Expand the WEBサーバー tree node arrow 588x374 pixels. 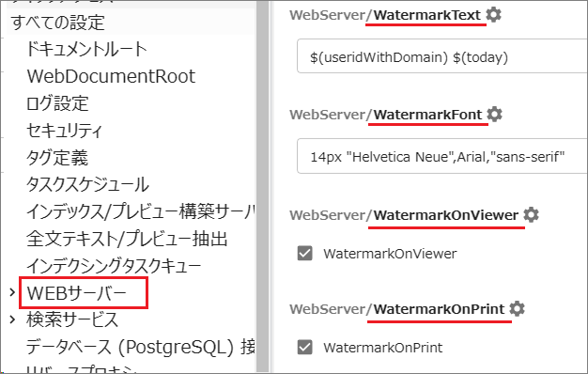12,292
